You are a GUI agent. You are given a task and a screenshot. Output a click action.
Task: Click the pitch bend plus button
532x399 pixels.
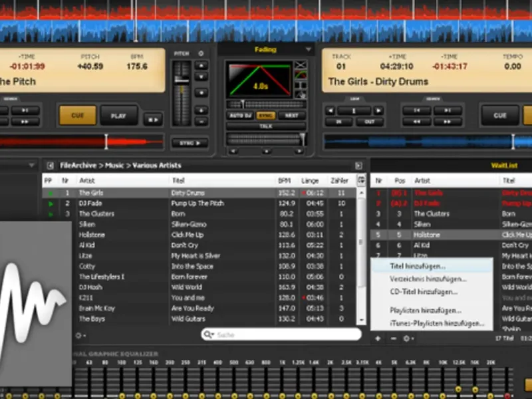[x=201, y=110]
